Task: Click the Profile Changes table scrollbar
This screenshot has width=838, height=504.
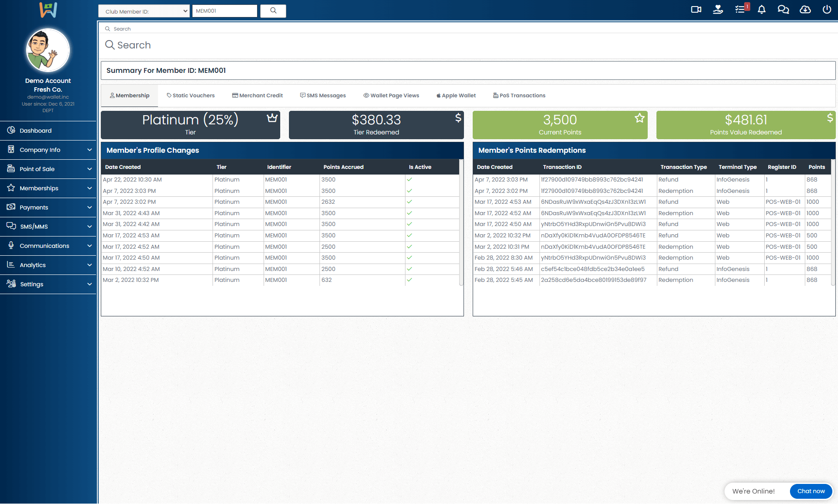Action: click(x=461, y=223)
